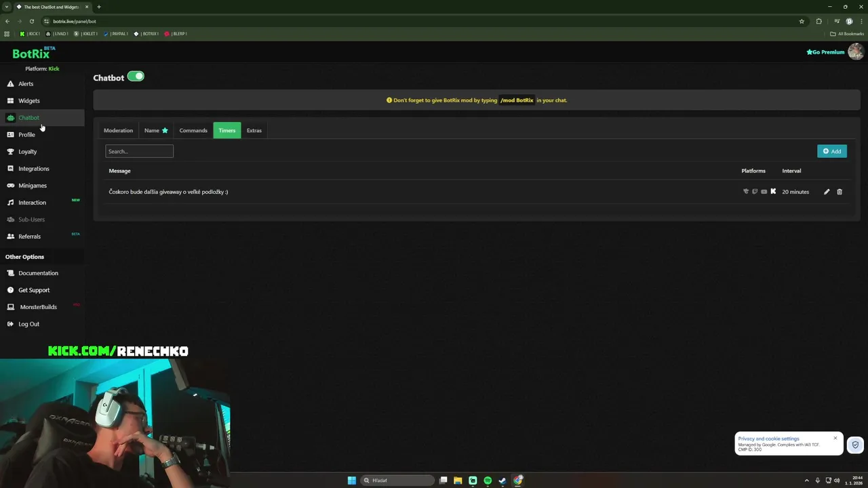
Task: Open Steam from the taskbar
Action: pos(502,481)
